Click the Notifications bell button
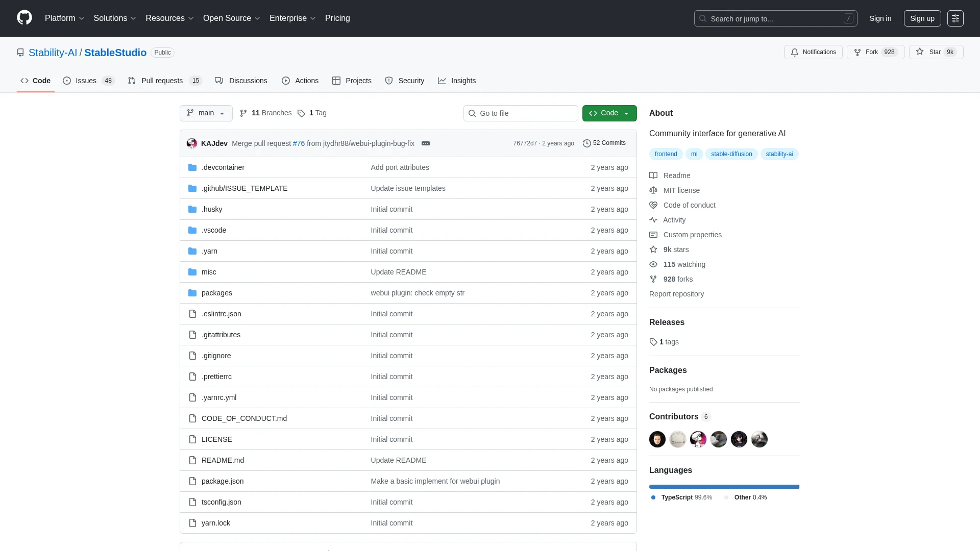This screenshot has height=551, width=980. pyautogui.click(x=813, y=52)
